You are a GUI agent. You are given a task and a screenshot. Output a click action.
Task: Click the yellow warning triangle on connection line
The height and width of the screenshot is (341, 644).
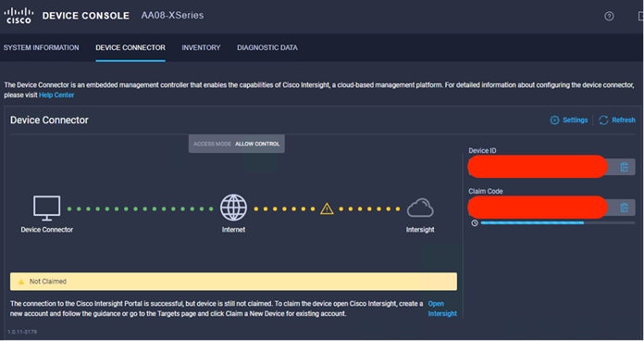327,208
